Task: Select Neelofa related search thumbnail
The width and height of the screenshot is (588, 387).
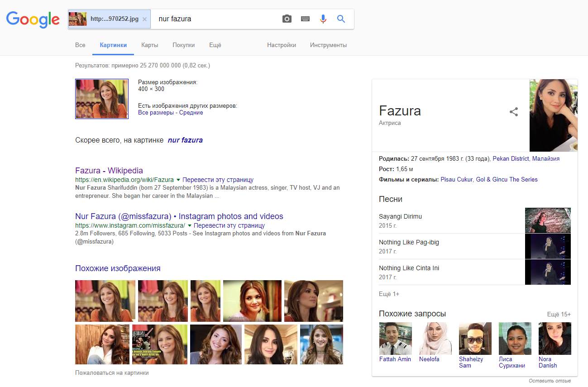Action: point(435,339)
